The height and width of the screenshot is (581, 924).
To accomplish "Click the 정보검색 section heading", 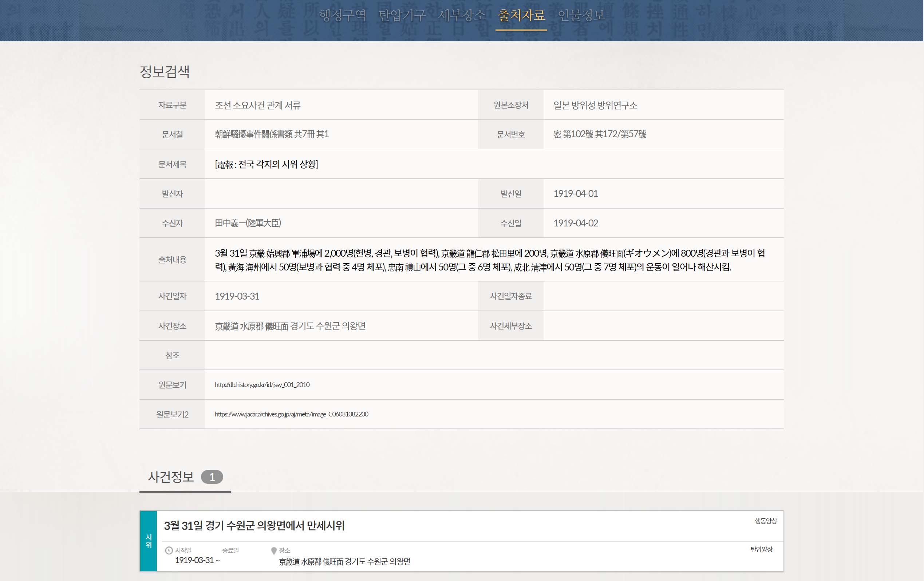I will click(x=164, y=71).
